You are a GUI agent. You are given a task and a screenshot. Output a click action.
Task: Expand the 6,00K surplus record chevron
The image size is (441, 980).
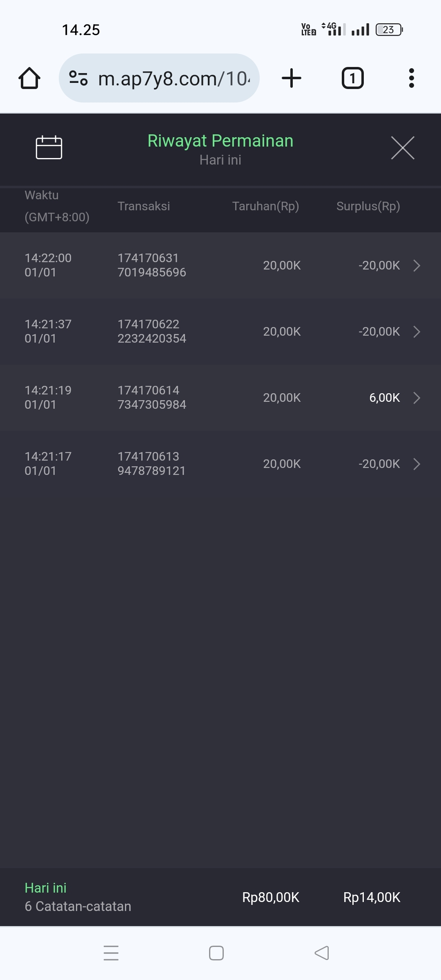pyautogui.click(x=416, y=398)
